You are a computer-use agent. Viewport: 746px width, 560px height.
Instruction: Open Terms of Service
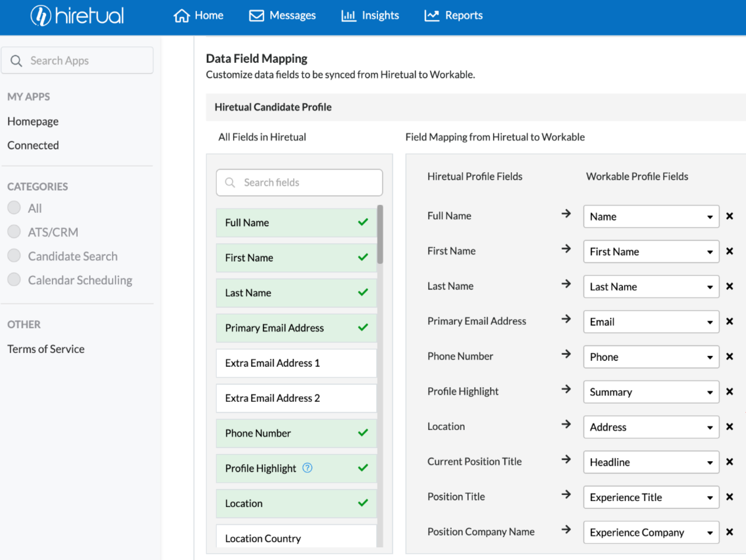(46, 349)
